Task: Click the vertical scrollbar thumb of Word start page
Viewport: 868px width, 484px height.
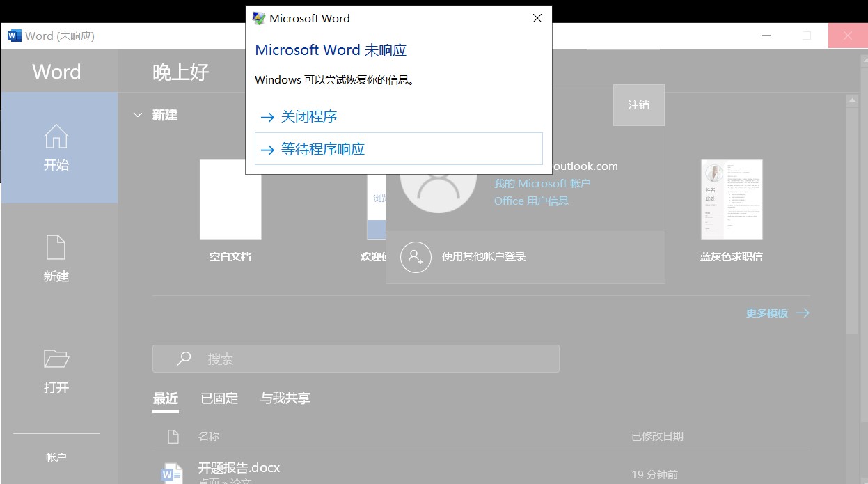Action: [x=852, y=221]
